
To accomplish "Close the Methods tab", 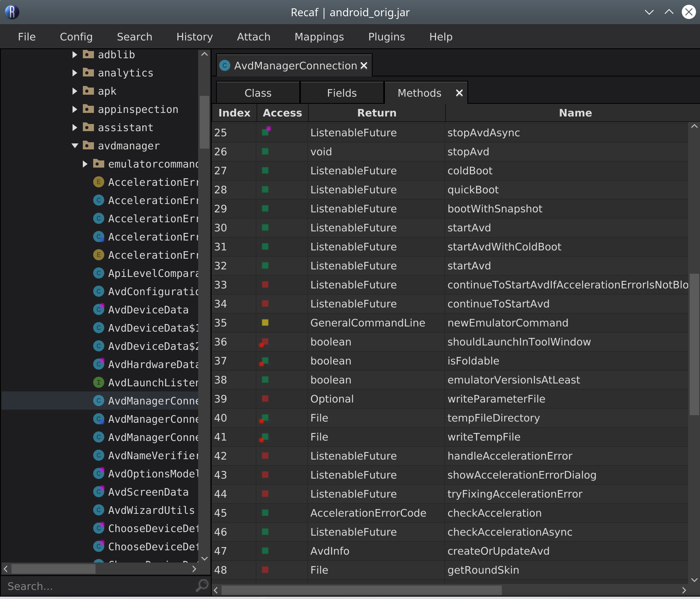I will (459, 93).
